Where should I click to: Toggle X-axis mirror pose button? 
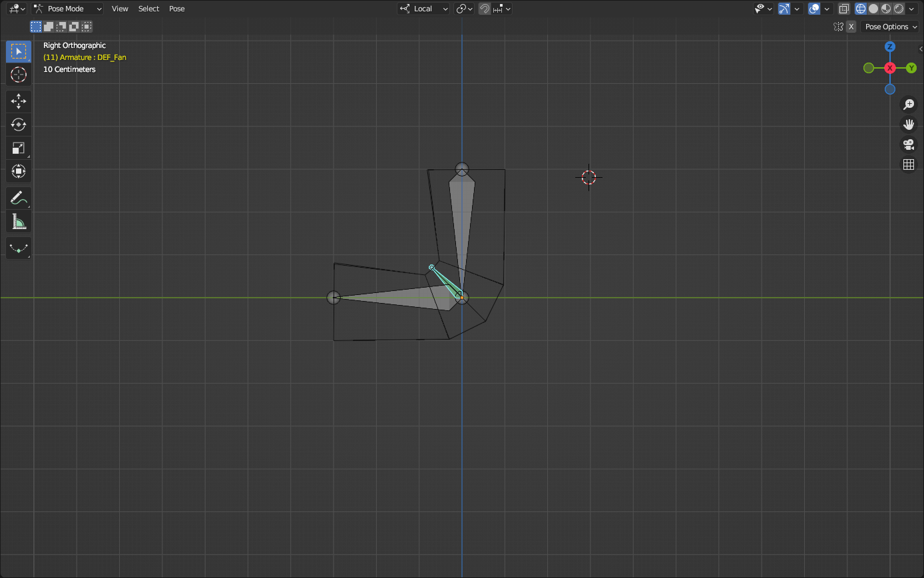pos(851,27)
